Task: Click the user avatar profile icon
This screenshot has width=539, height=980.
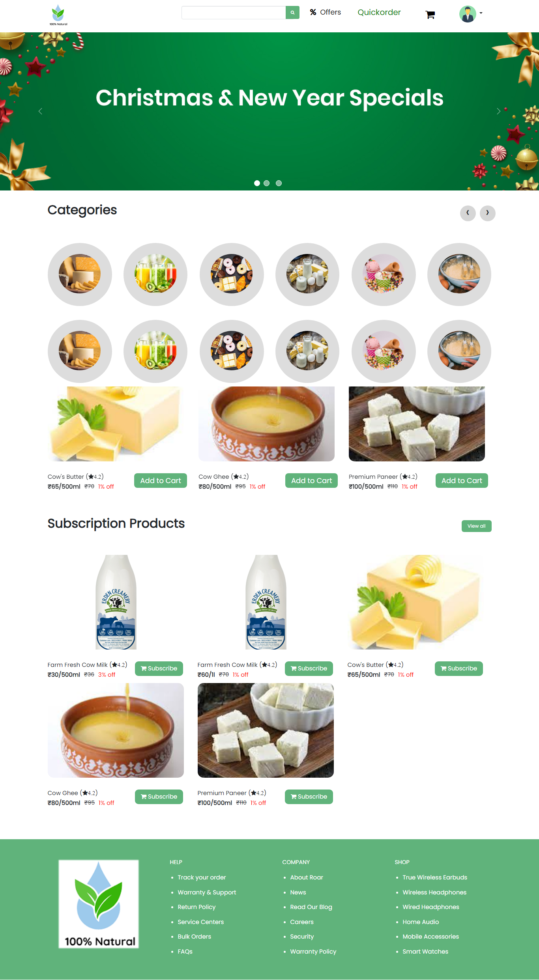Action: [468, 14]
